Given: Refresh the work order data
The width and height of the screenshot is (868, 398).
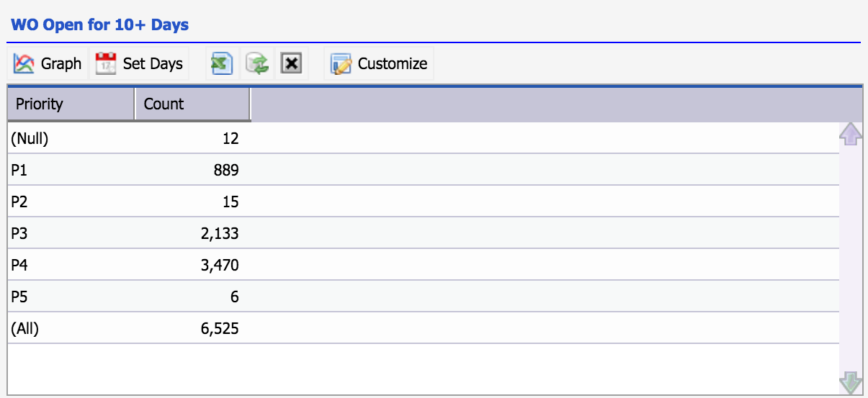Looking at the screenshot, I should pos(256,63).
